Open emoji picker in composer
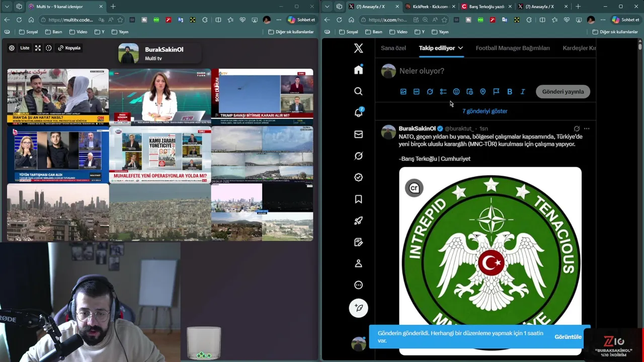644x362 pixels. coord(456,92)
